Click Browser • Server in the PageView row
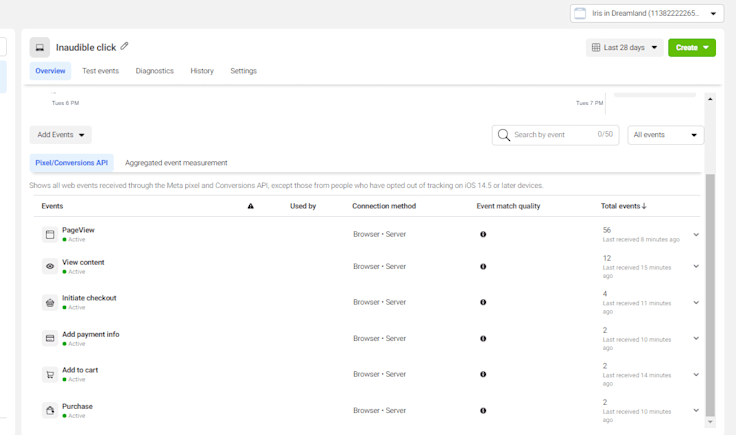The image size is (736, 435). 379,234
